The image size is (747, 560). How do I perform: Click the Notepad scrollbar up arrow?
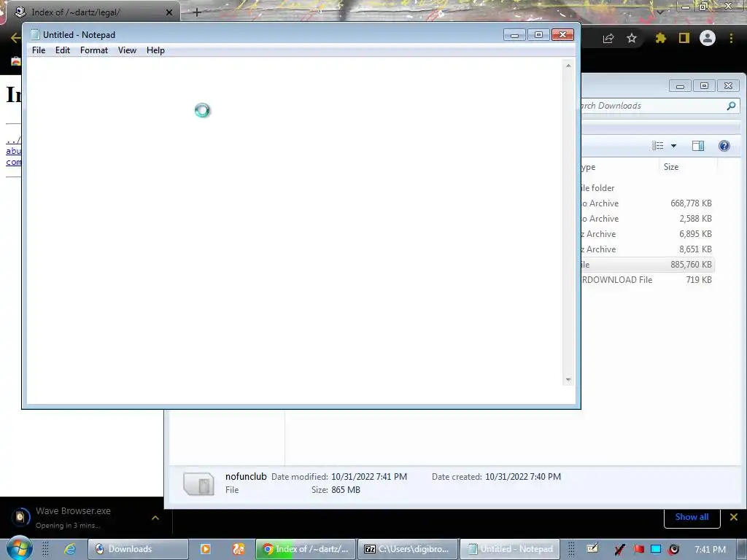pyautogui.click(x=568, y=66)
